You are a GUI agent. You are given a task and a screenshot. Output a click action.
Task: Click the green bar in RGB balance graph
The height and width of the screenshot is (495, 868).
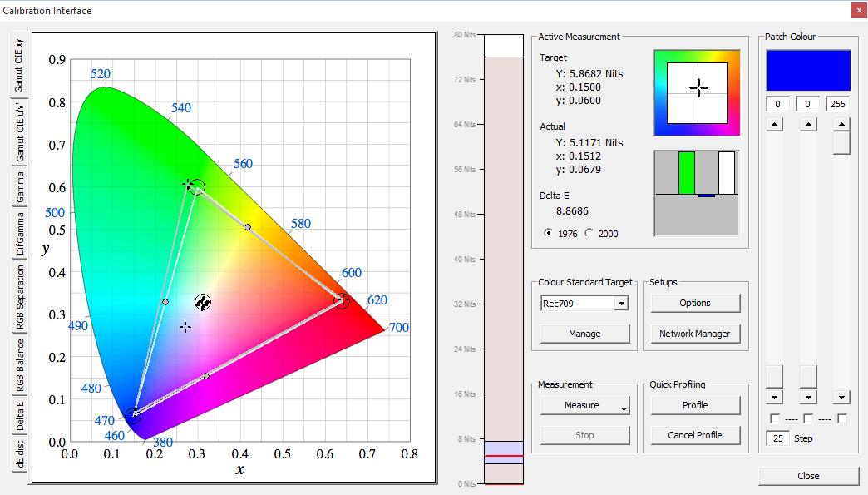click(x=687, y=173)
